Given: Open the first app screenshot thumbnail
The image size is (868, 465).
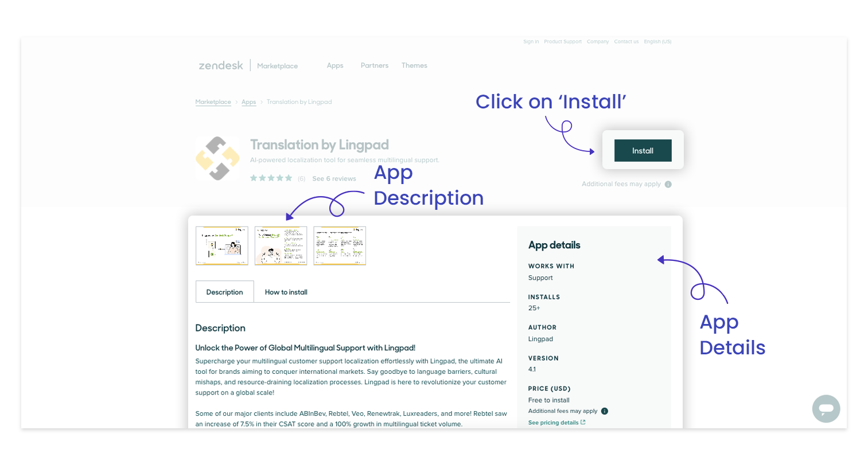Looking at the screenshot, I should click(x=222, y=245).
